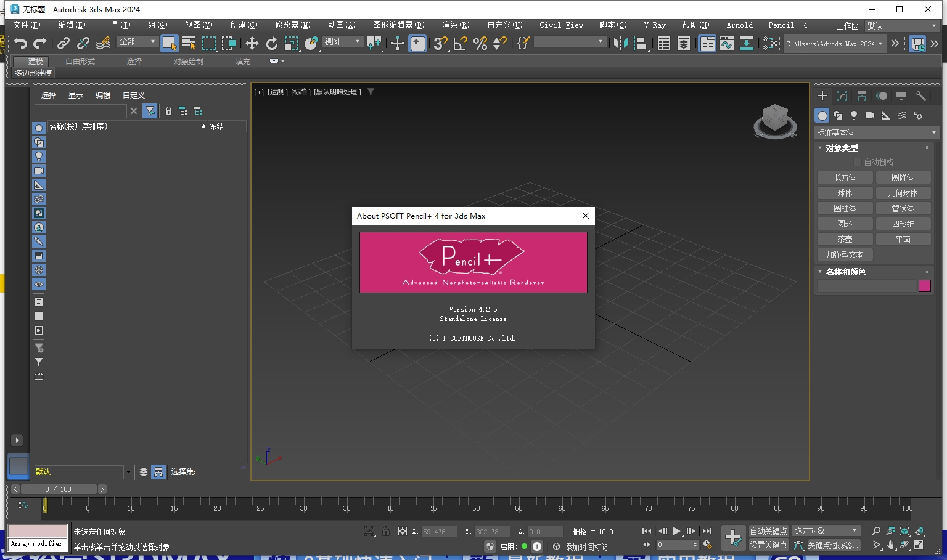Activate the Pan view tool
947x560 pixels.
click(891, 545)
